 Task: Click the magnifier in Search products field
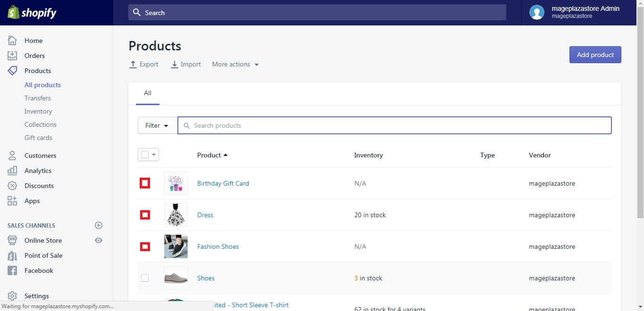[x=187, y=126]
